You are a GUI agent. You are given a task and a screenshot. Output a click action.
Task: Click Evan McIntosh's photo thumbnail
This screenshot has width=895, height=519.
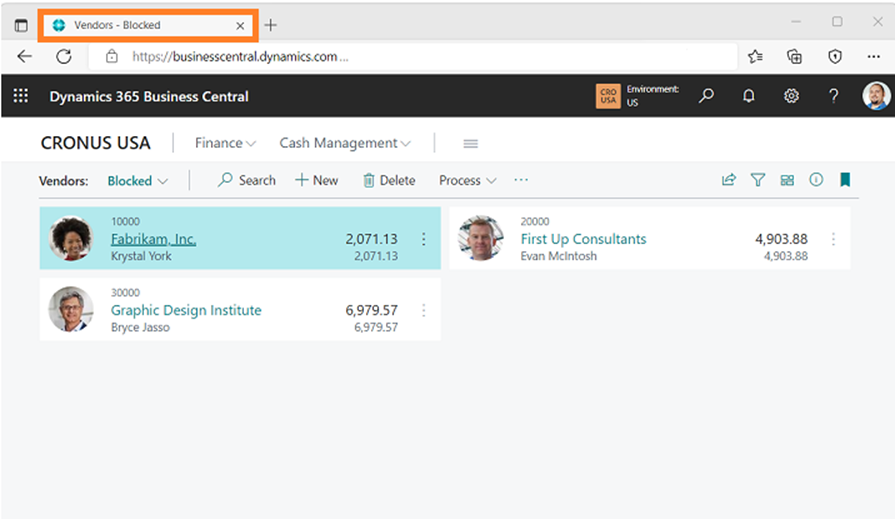tap(481, 238)
